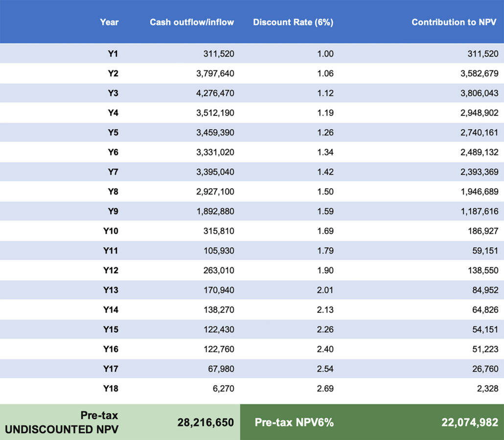This screenshot has width=504, height=440.
Task: Click the Year column header
Action: [x=109, y=22]
